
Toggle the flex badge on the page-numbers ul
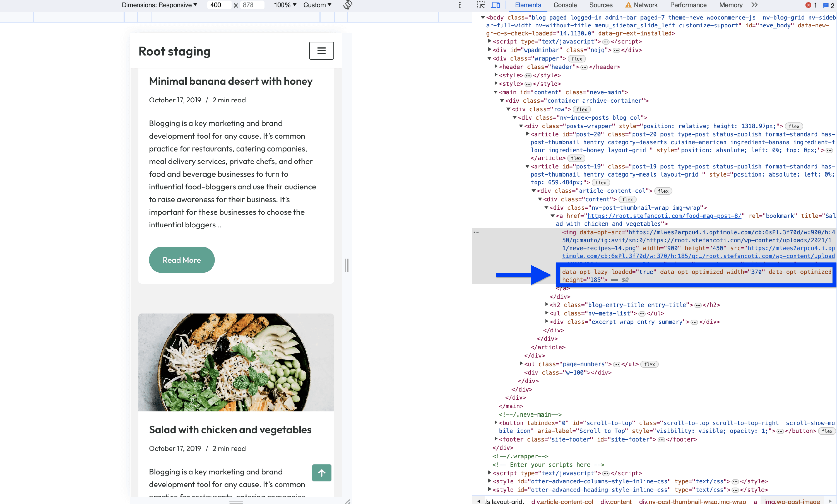click(x=649, y=365)
